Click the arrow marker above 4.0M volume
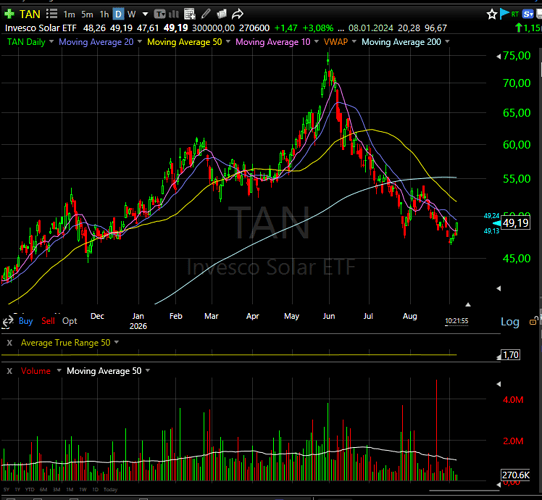542x500 pixels. tap(498, 384)
